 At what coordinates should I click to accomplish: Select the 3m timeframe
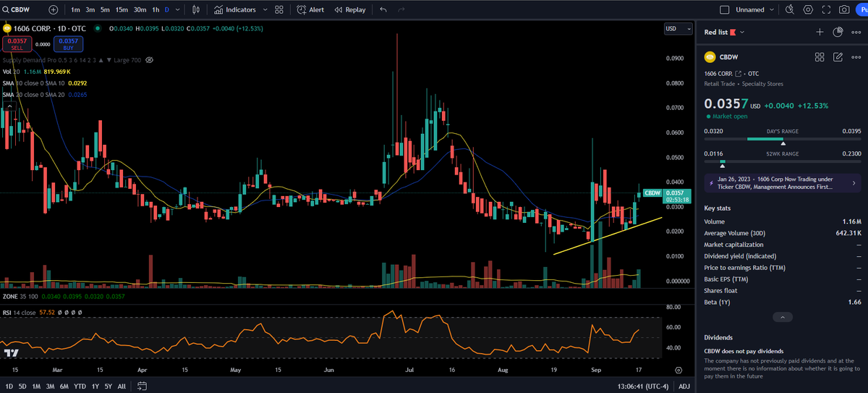(90, 9)
